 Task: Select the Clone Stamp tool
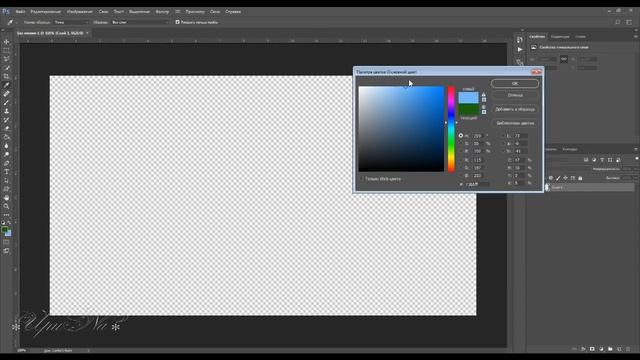coord(7,111)
